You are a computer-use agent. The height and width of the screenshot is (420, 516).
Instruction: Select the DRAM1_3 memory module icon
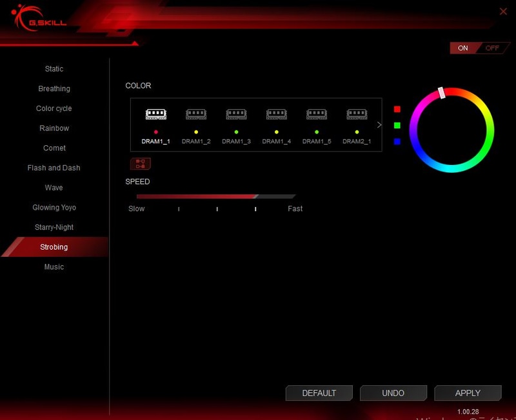pyautogui.click(x=236, y=114)
